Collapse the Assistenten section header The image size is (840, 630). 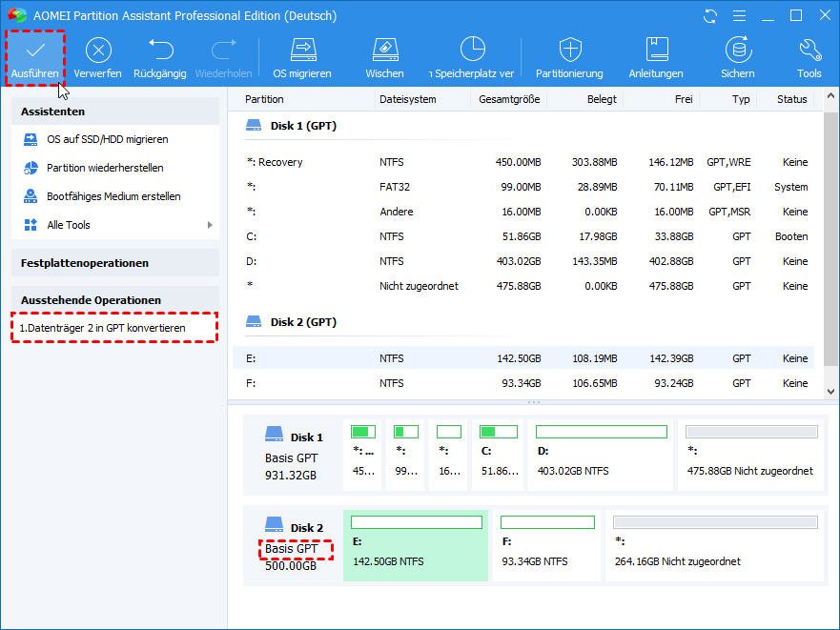pos(115,112)
